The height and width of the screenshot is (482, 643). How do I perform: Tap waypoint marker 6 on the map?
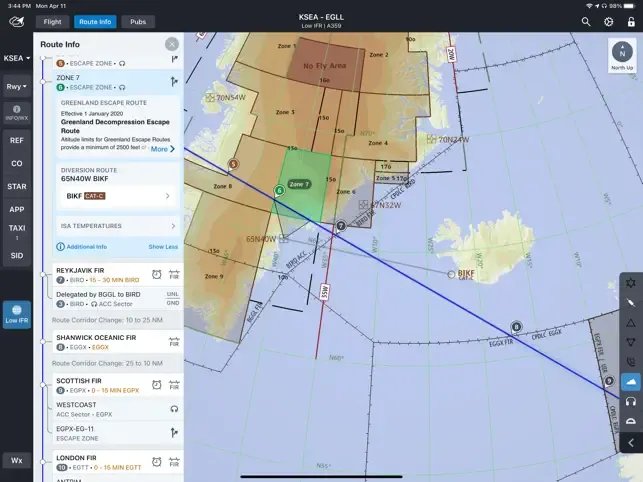click(279, 190)
